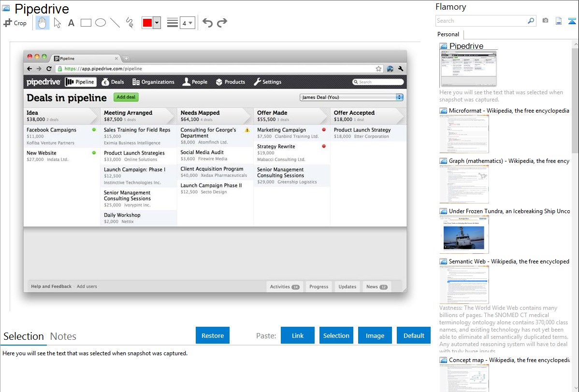This screenshot has width=579, height=392.
Task: Click the Restore button
Action: [x=213, y=335]
